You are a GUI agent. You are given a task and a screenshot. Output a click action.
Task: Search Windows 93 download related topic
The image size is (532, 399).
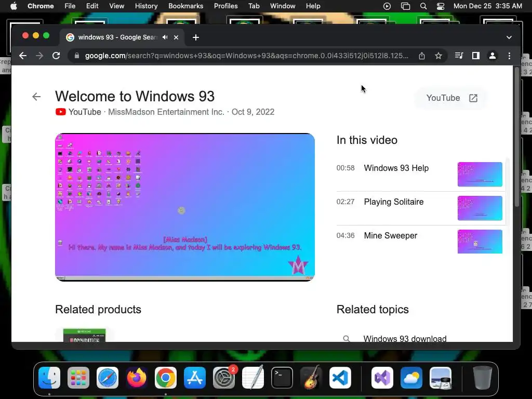pyautogui.click(x=405, y=339)
